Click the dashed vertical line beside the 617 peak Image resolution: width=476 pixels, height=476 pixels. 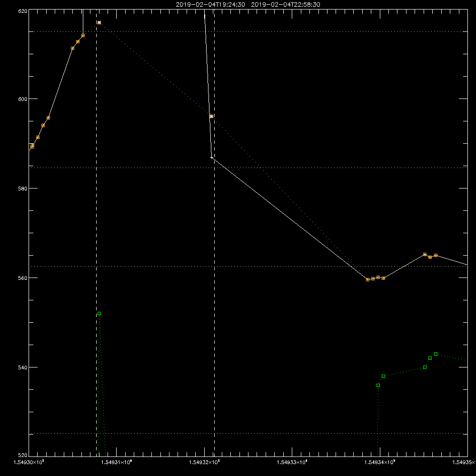pos(97,232)
